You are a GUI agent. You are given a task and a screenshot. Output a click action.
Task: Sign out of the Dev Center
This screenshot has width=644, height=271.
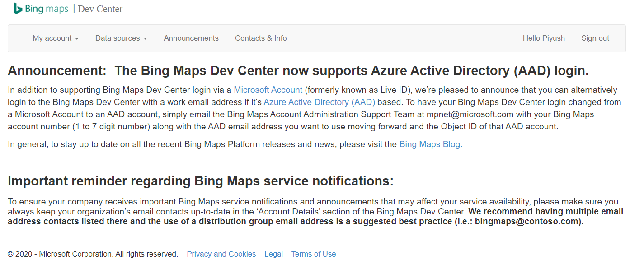tap(595, 38)
